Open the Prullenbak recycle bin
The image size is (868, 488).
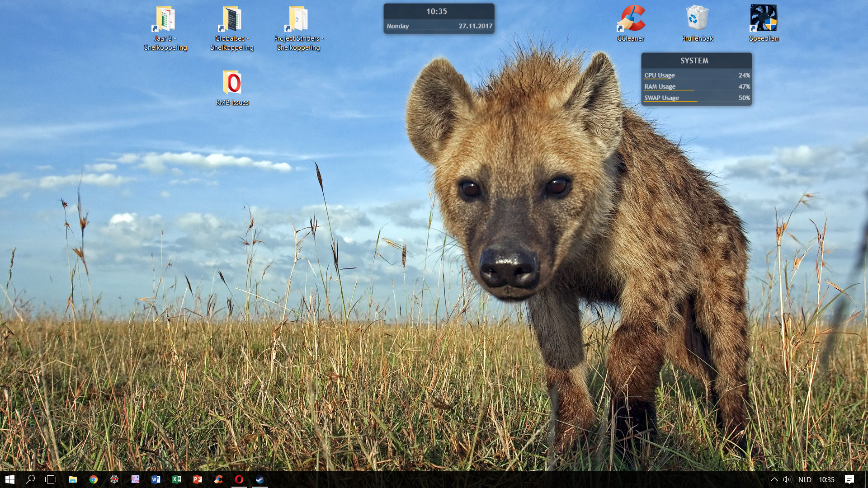pos(697,19)
